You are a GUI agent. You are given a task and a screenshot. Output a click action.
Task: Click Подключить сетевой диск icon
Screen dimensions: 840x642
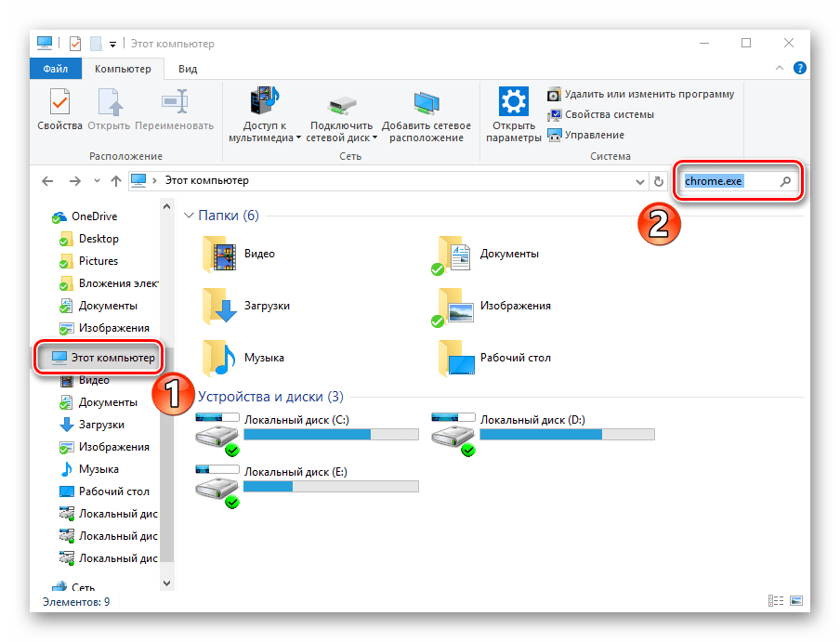341,108
